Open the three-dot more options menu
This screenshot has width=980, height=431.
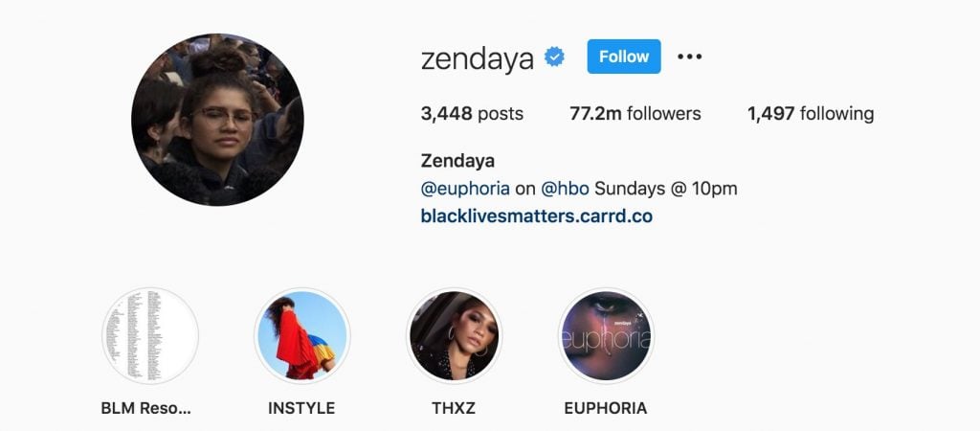click(689, 57)
